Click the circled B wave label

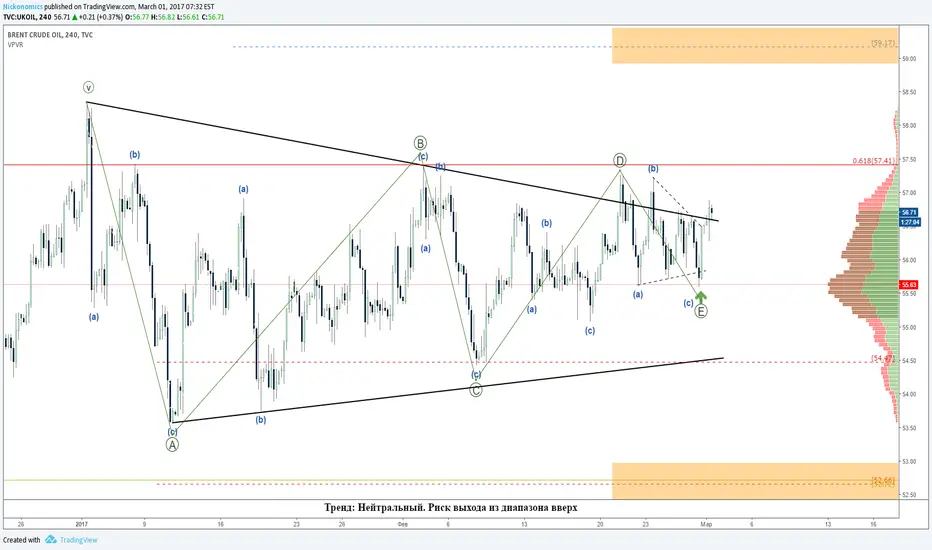420,143
